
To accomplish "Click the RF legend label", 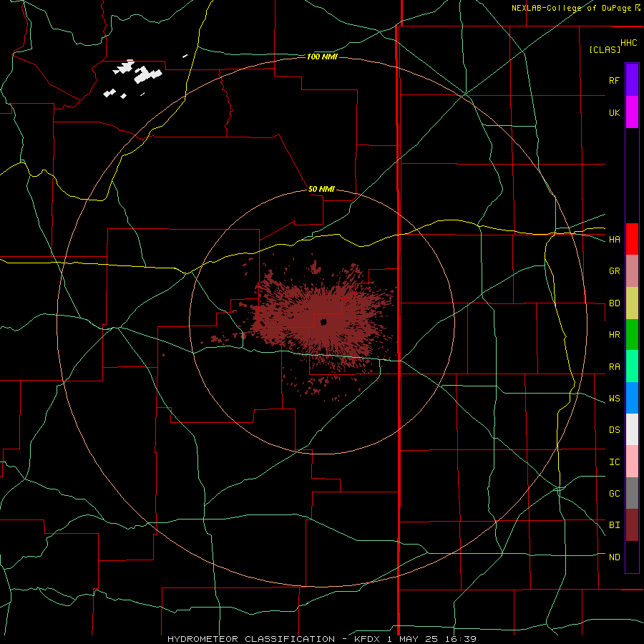I will 614,80.
